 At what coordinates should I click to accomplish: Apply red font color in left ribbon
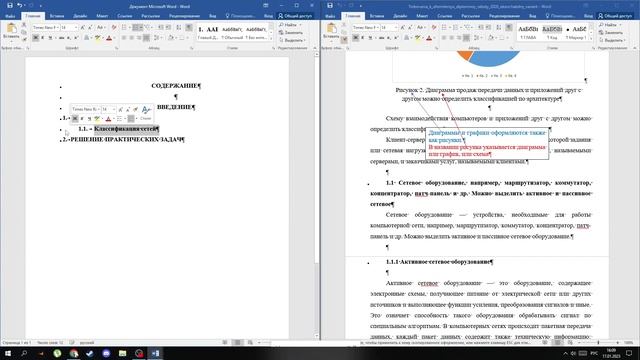coord(109,38)
